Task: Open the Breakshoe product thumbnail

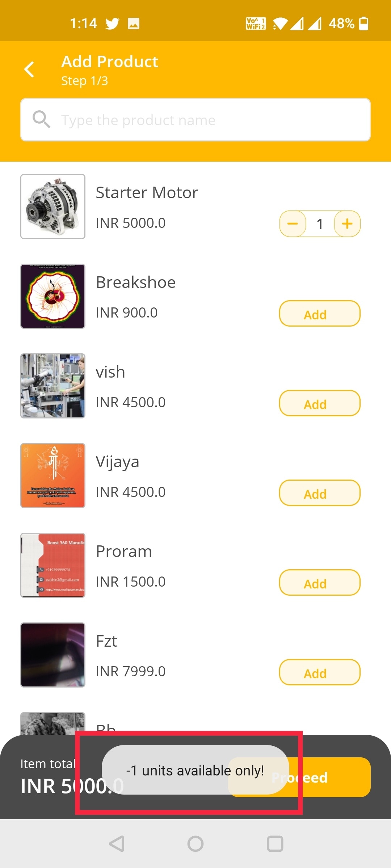Action: (53, 296)
